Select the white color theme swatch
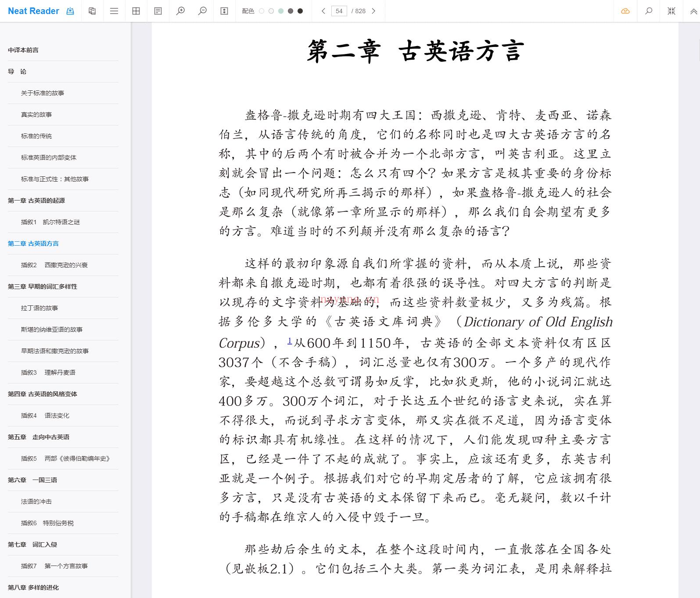 [x=262, y=11]
